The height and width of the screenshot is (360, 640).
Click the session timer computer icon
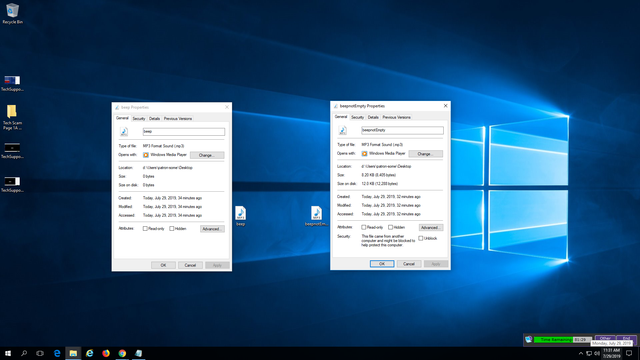[x=529, y=340]
